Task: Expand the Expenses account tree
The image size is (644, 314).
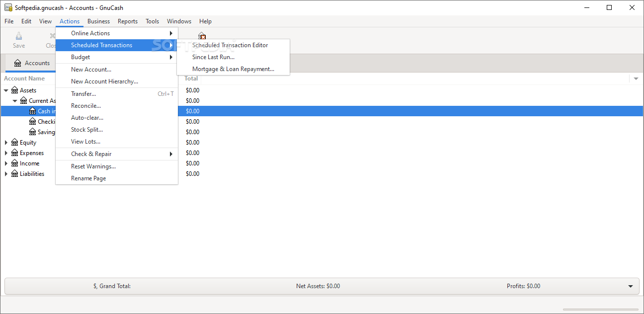Action: (x=6, y=153)
